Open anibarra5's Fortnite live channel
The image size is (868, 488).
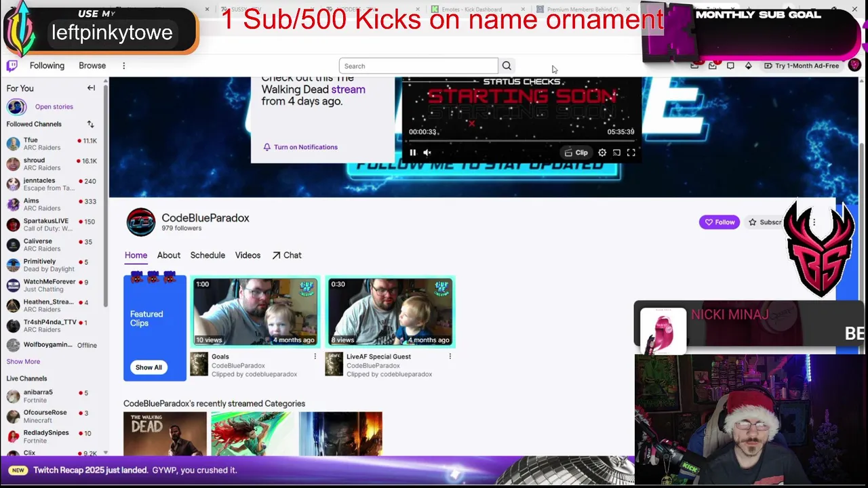coord(52,396)
